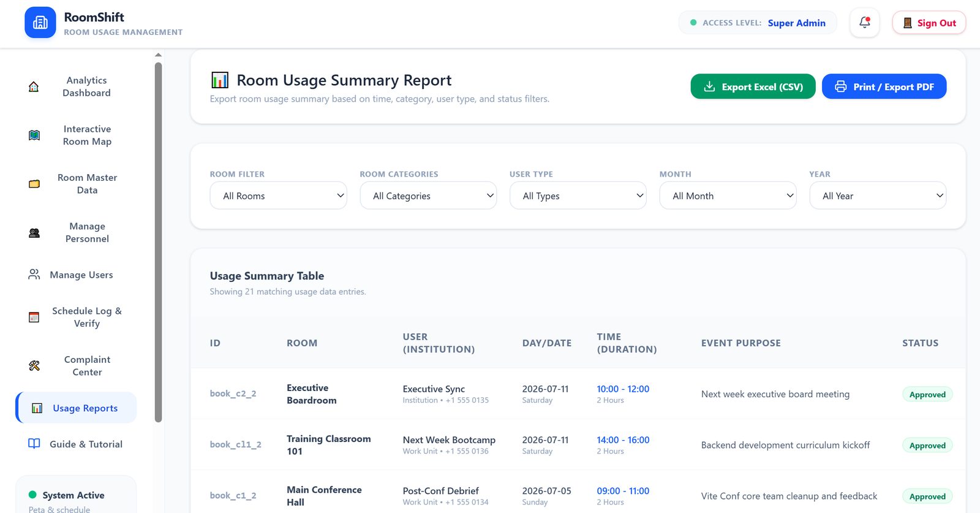The width and height of the screenshot is (980, 513).
Task: Click Approved badge for Main Conference Hall row
Action: 927,496
